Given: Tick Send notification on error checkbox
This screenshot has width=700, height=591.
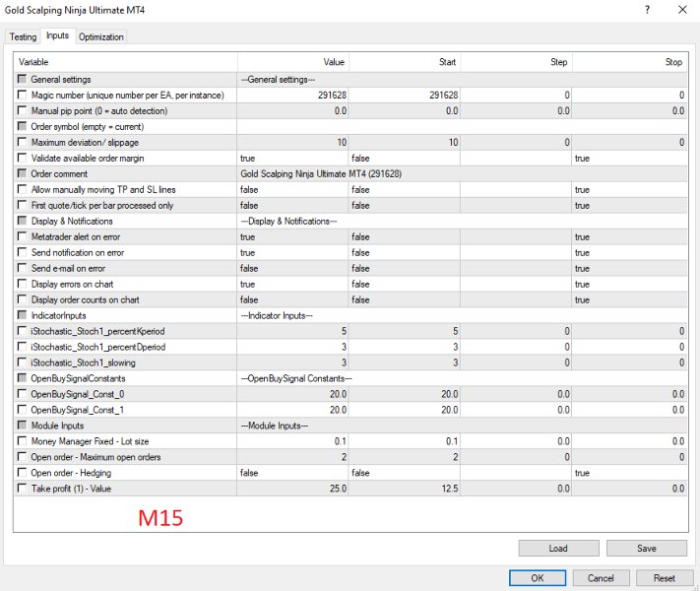Looking at the screenshot, I should click(22, 252).
